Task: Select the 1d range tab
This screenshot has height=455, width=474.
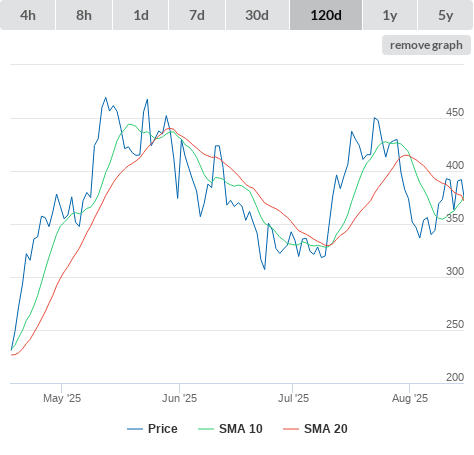Action: coord(141,15)
